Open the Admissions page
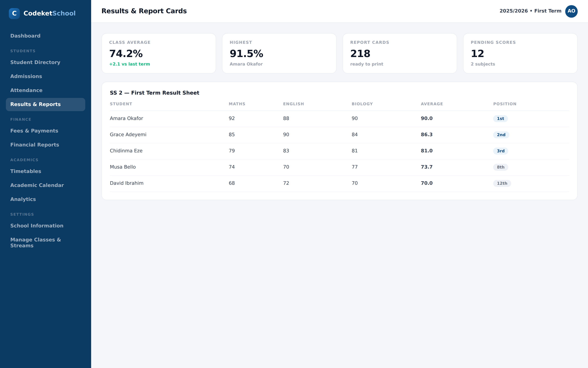Screen dimensions: 588x368 tap(45, 76)
